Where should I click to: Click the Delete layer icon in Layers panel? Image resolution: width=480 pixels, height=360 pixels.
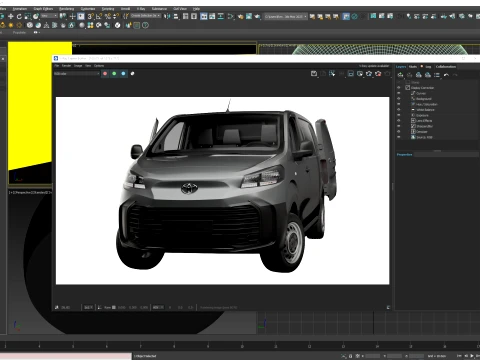409,75
